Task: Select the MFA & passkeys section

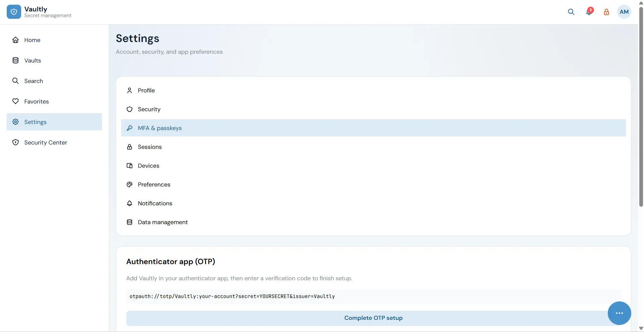Action: click(373, 128)
